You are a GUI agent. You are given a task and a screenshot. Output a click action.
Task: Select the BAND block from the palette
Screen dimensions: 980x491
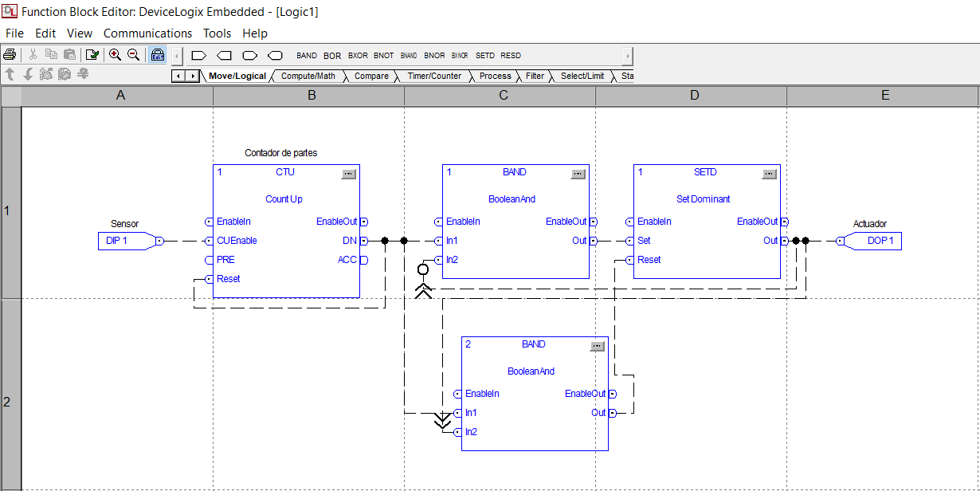coord(306,56)
